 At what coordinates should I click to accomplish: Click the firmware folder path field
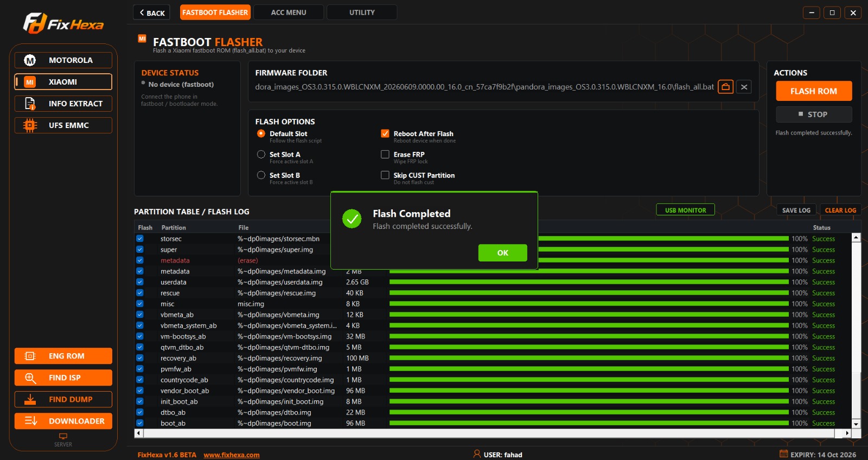point(484,87)
